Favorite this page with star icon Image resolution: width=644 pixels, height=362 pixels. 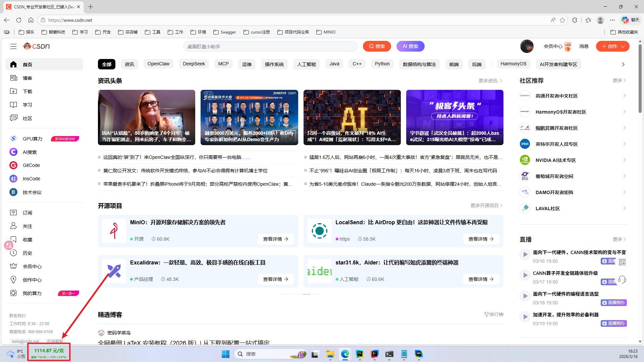tap(562, 20)
